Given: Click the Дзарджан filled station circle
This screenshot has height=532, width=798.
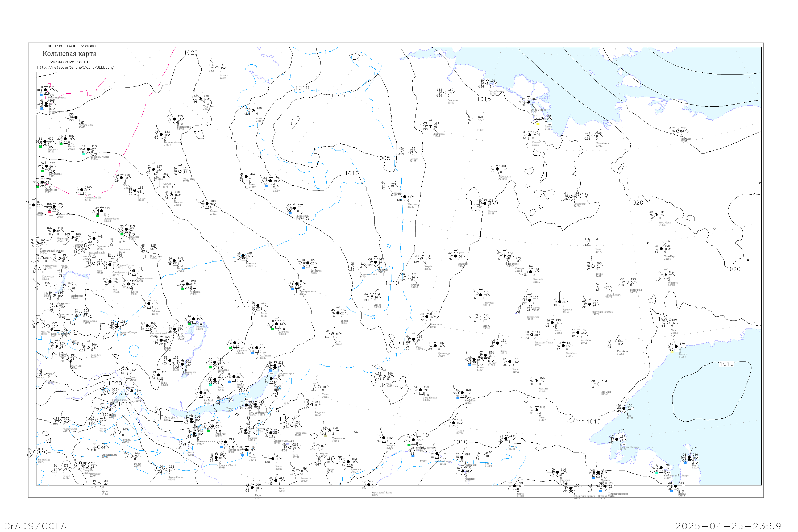Looking at the screenshot, I should click(x=497, y=169).
